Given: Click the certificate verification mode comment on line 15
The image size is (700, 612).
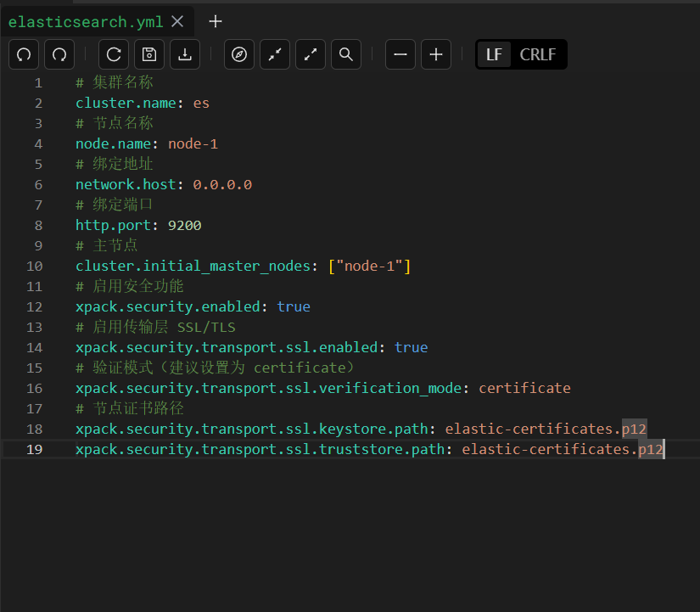Looking at the screenshot, I should coord(216,368).
